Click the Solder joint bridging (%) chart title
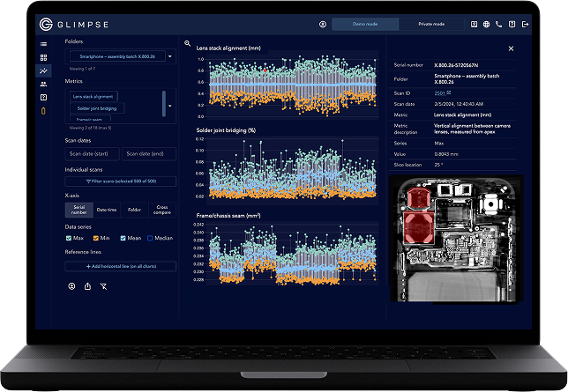Viewport: 568px width, 392px height. coord(226,130)
